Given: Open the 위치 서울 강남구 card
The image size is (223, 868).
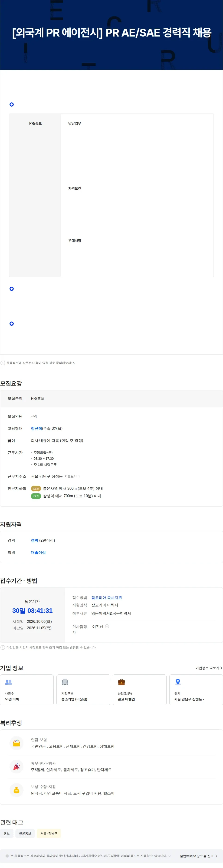Looking at the screenshot, I should [x=196, y=690].
